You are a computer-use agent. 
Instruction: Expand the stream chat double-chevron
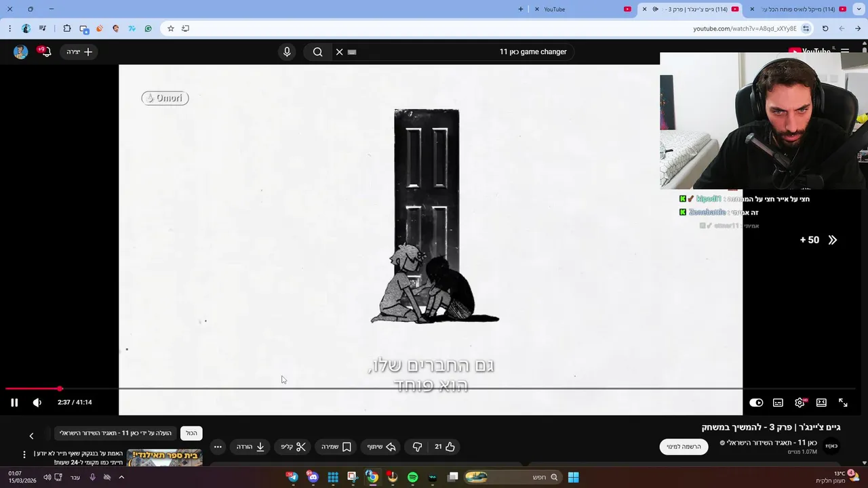(832, 240)
